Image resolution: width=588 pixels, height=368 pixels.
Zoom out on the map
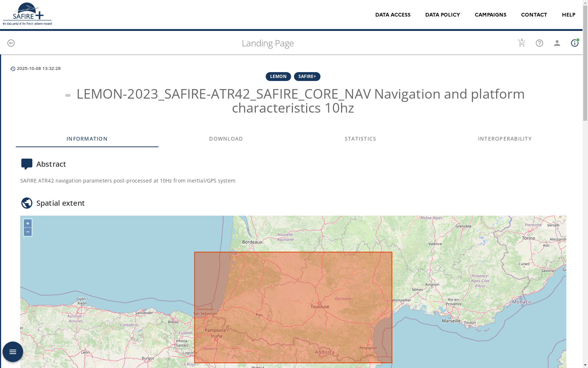click(28, 232)
